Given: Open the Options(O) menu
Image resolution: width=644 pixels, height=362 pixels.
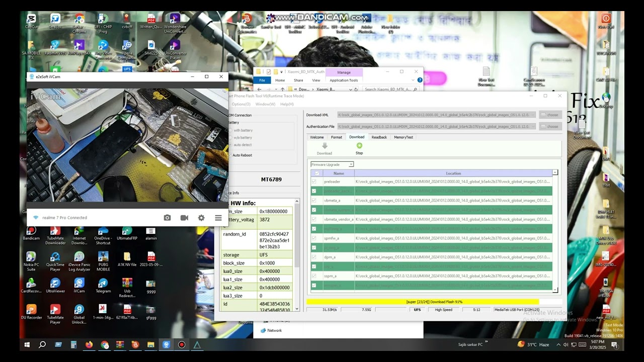Looking at the screenshot, I should pos(241,104).
